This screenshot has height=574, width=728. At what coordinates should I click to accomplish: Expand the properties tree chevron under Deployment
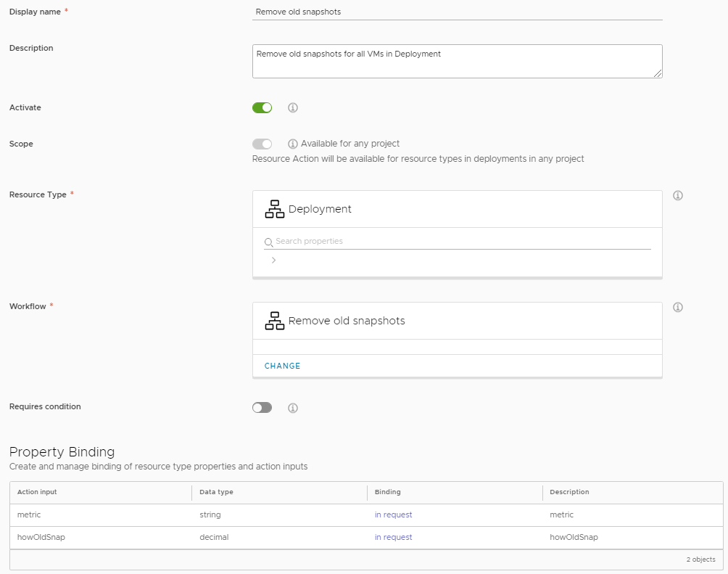pos(273,261)
